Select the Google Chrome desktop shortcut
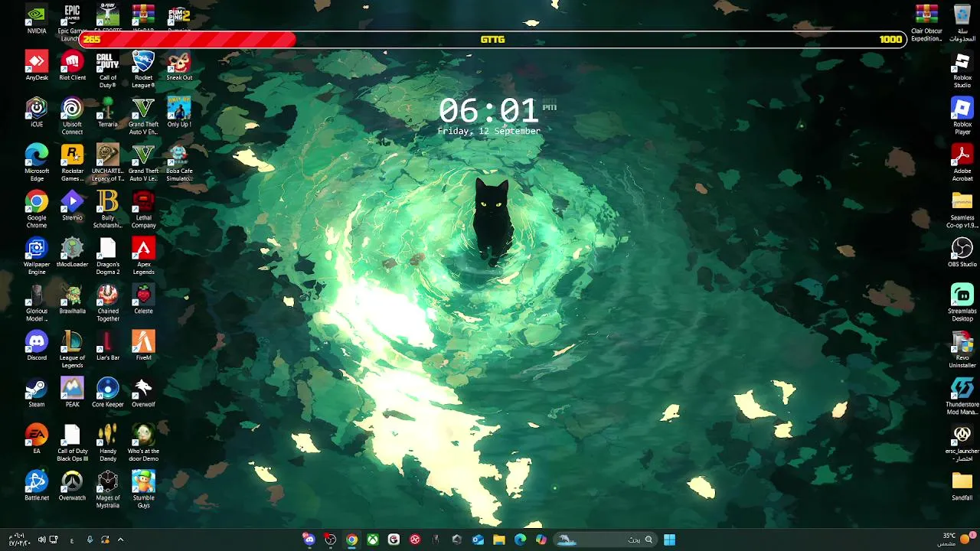Image resolution: width=980 pixels, height=551 pixels. click(x=36, y=210)
